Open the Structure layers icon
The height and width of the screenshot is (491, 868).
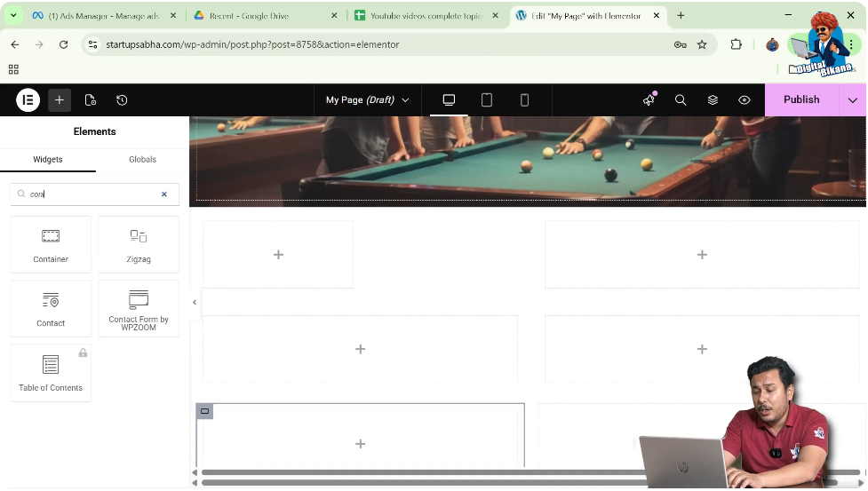[713, 100]
